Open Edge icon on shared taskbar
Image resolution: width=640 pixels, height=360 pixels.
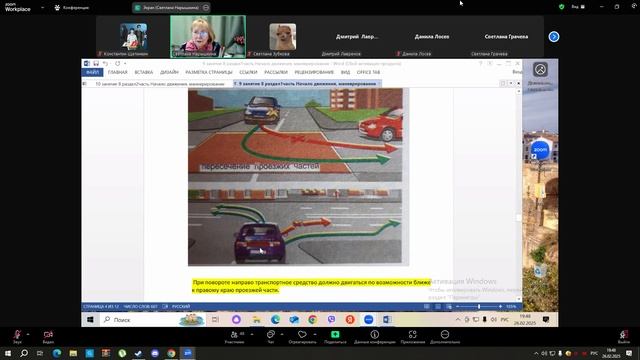[x=276, y=320]
